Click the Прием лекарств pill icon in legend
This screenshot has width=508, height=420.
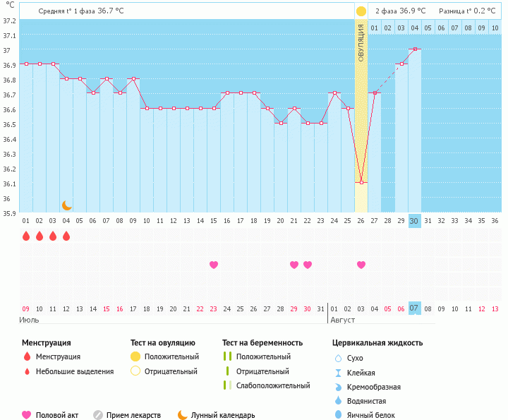tap(98, 415)
